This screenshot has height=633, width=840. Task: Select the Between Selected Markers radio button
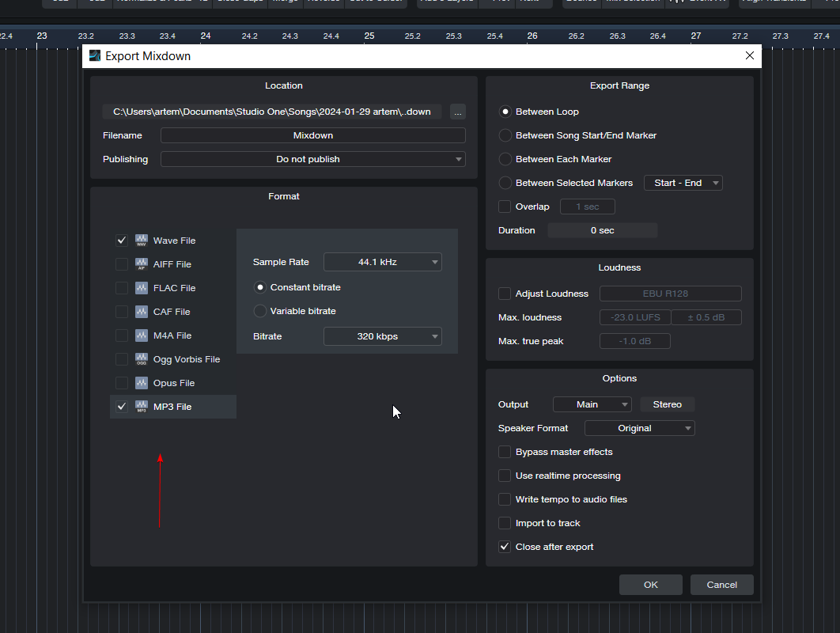505,183
